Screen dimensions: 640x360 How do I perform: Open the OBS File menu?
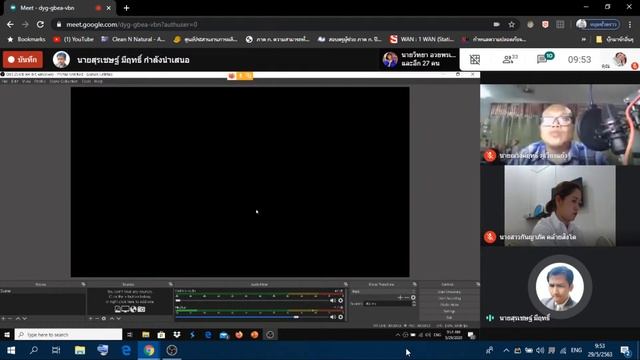tap(4, 82)
